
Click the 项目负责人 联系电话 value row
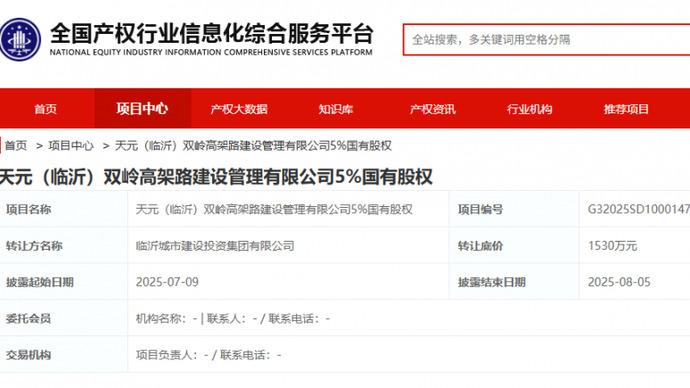tap(209, 355)
